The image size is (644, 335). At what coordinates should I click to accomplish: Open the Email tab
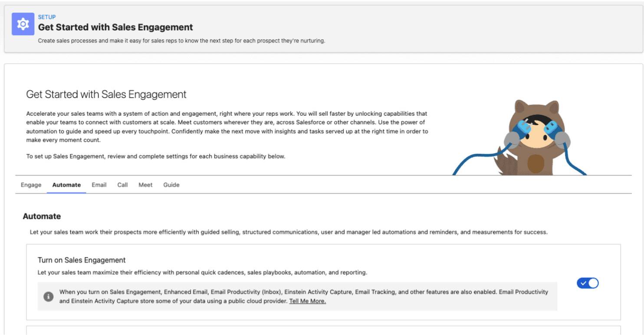[99, 185]
